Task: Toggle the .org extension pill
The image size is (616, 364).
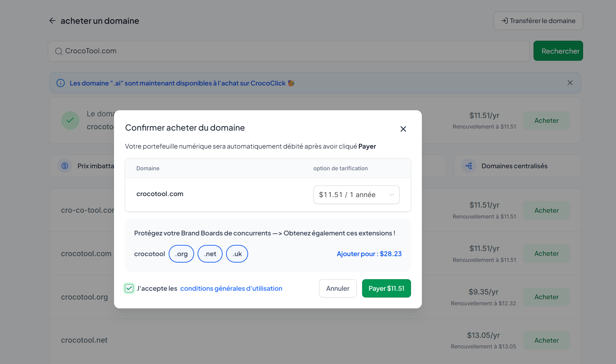Action: click(181, 254)
